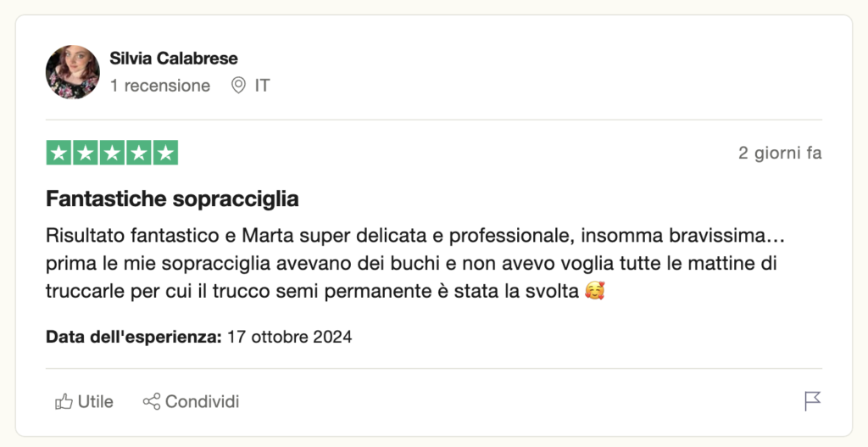Click the smiling hearts emoji in review
868x447 pixels.
pos(595,292)
